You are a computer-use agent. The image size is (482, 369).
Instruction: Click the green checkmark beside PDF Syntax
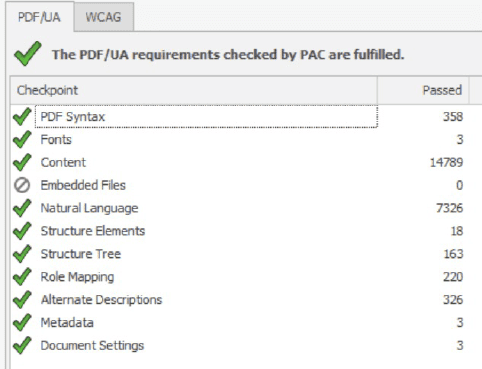click(22, 116)
